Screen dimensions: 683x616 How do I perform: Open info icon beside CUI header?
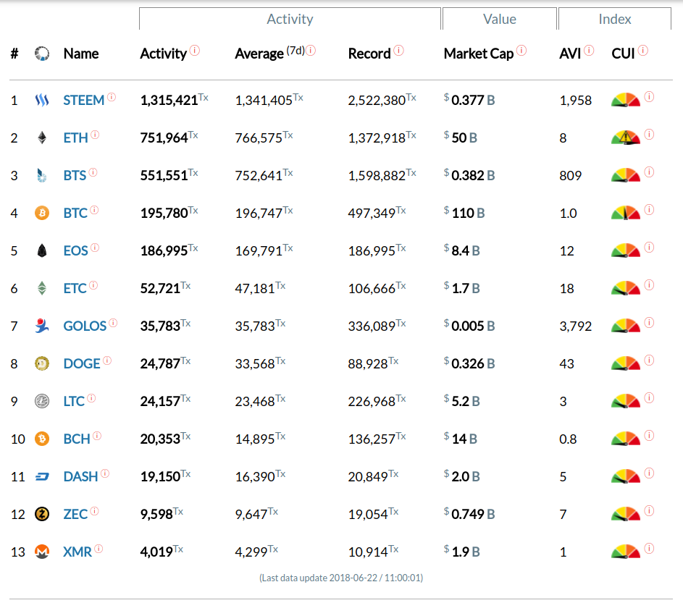(x=643, y=51)
